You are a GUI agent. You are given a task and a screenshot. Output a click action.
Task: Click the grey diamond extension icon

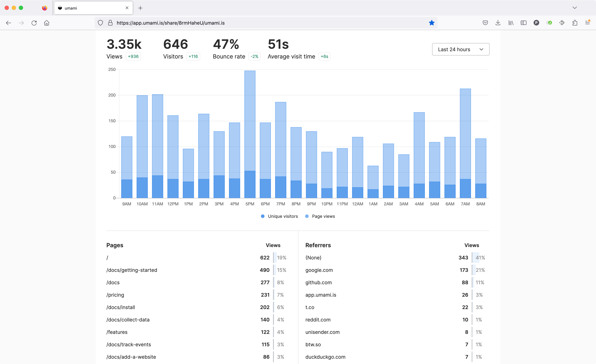point(562,23)
